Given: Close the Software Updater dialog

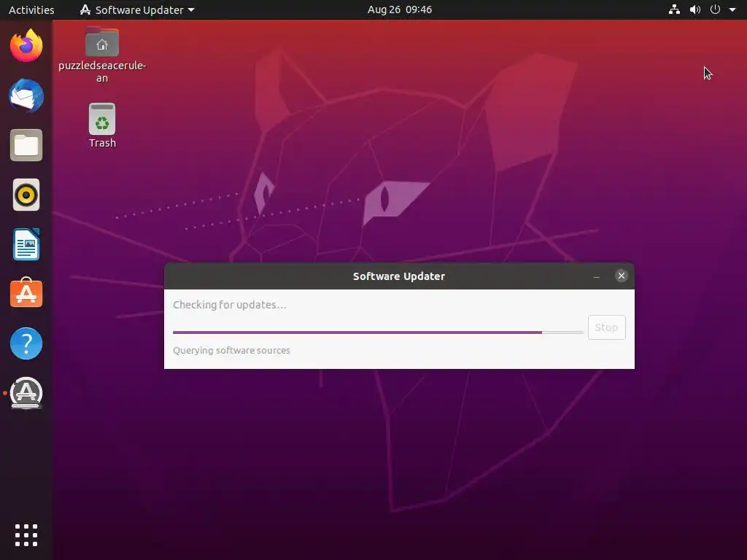Looking at the screenshot, I should click(622, 276).
